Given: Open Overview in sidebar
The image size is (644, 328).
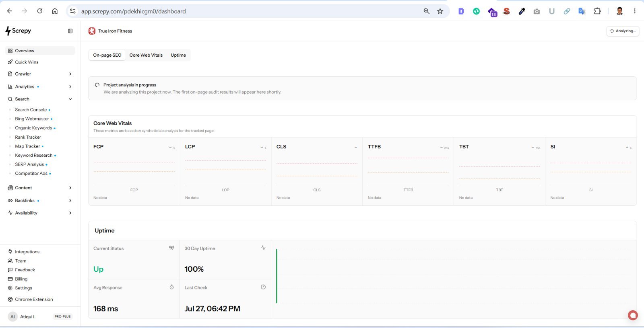Looking at the screenshot, I should click(x=40, y=51).
